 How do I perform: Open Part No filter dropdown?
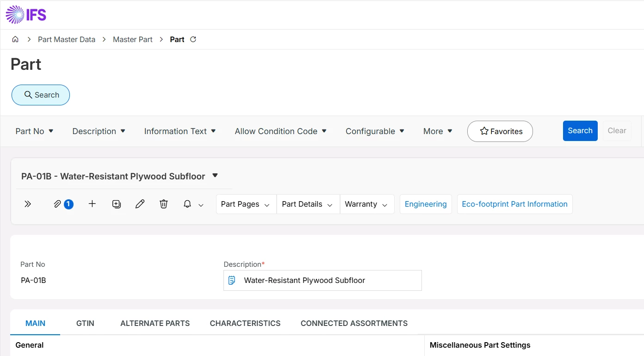35,131
